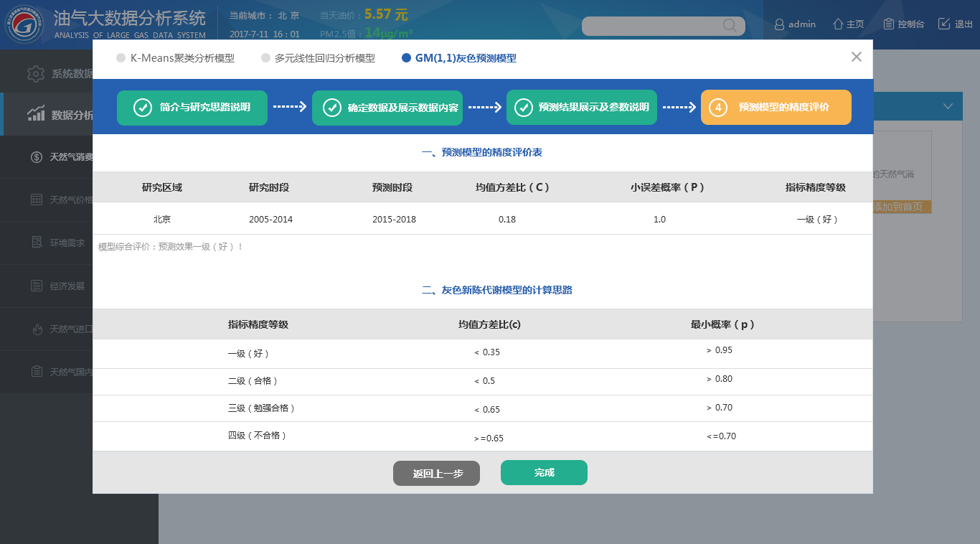Image resolution: width=980 pixels, height=544 pixels.
Task: Click the chart icon for 数据分析
Action: 36,114
